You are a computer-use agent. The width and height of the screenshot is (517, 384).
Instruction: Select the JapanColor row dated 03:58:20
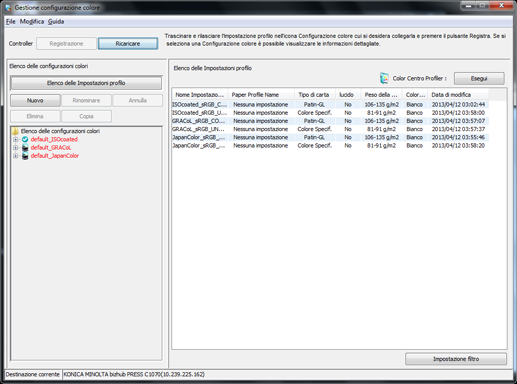coord(330,146)
